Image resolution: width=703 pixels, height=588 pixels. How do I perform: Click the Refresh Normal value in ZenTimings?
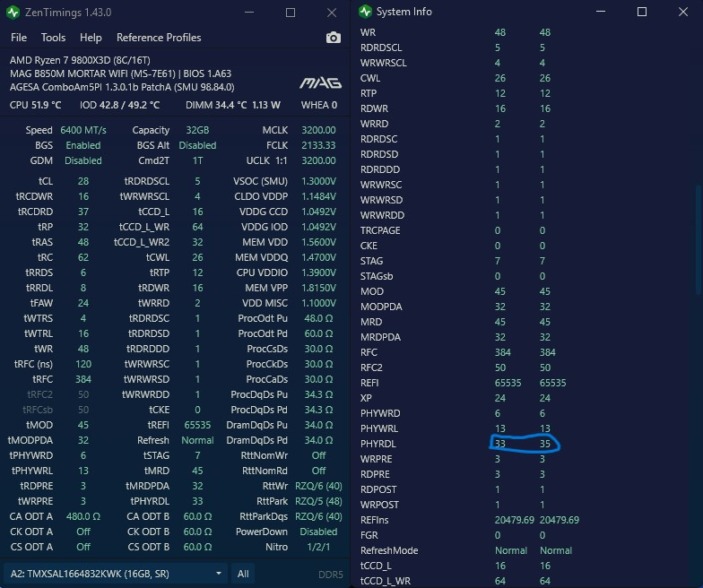[x=197, y=440]
